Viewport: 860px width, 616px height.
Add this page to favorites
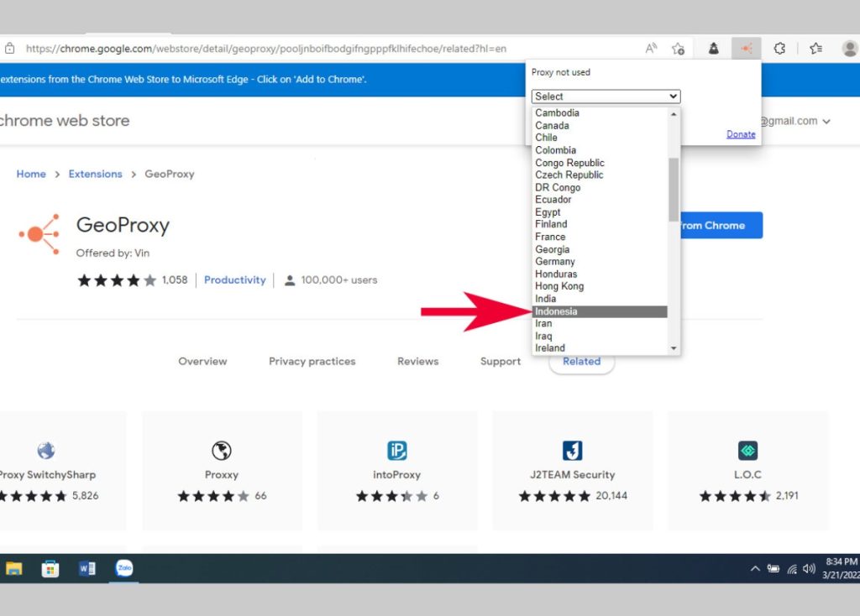tap(679, 48)
